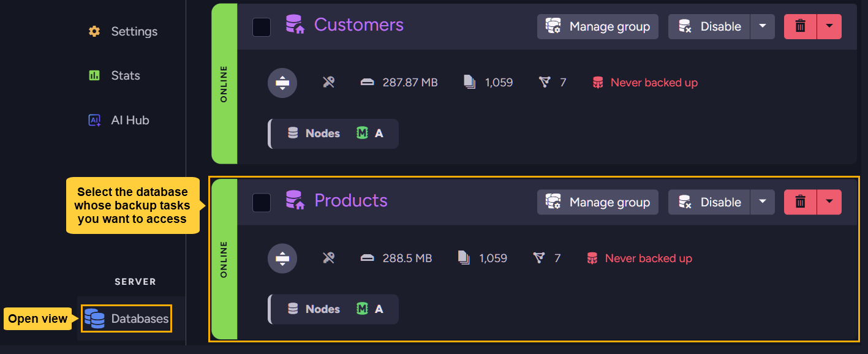The height and width of the screenshot is (354, 868).
Task: Click the Never backed up link in Customers row
Action: 653,82
